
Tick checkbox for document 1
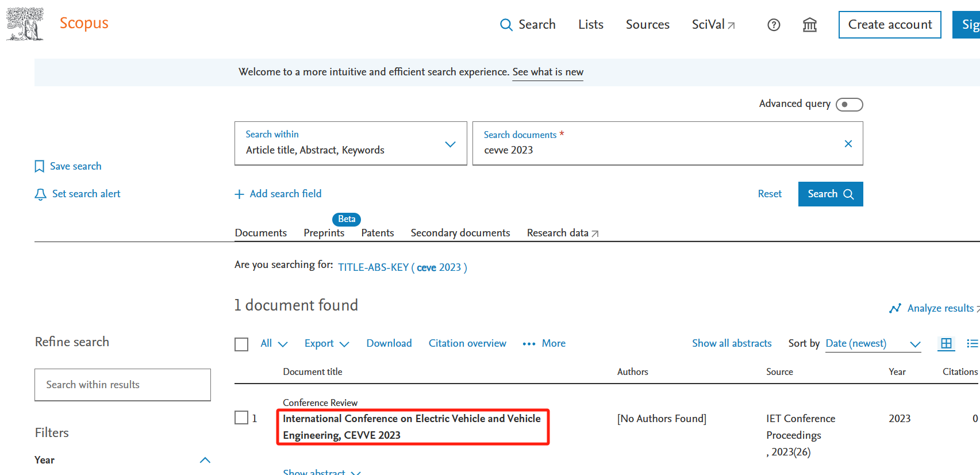click(x=241, y=417)
